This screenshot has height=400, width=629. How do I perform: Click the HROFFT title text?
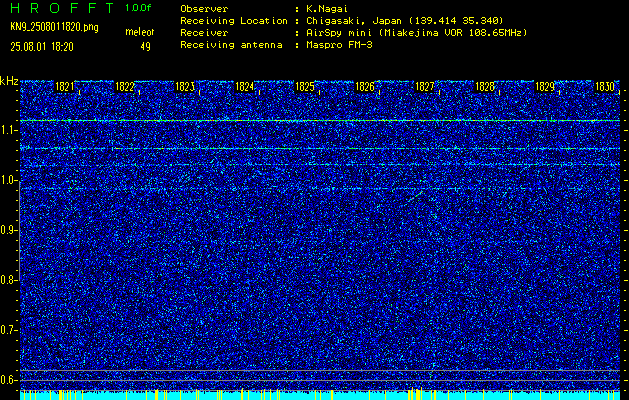pyautogui.click(x=62, y=8)
